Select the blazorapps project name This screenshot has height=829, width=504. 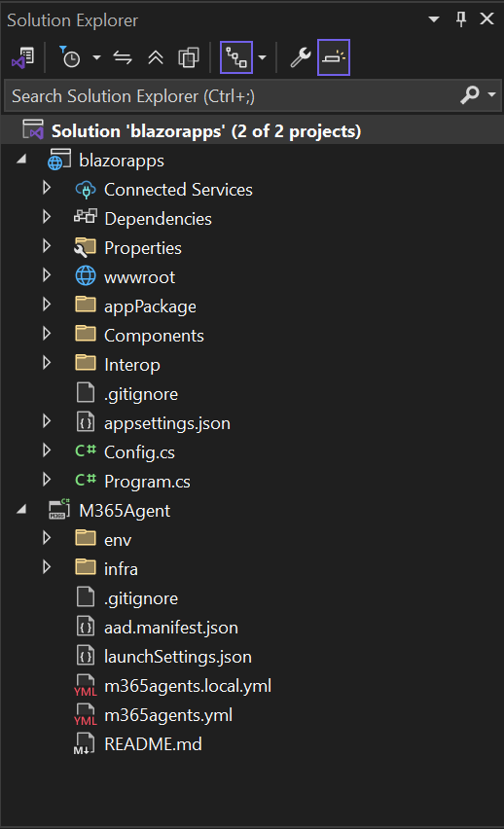(122, 161)
